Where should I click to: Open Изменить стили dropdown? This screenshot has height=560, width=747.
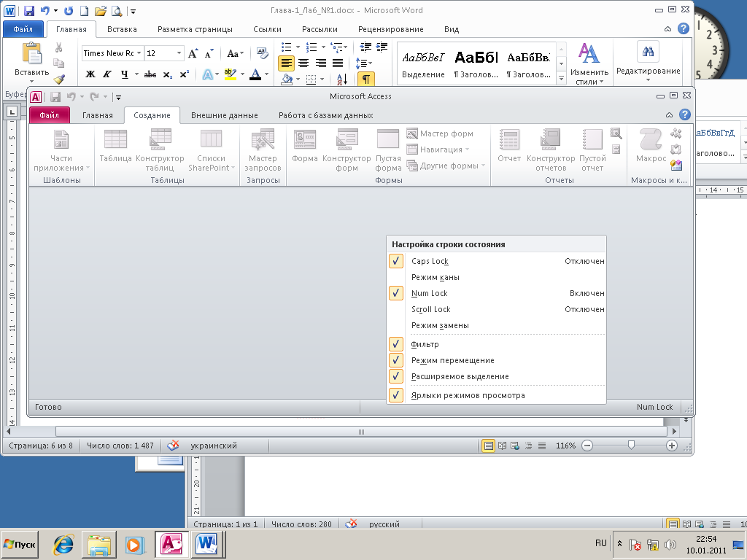coord(589,64)
